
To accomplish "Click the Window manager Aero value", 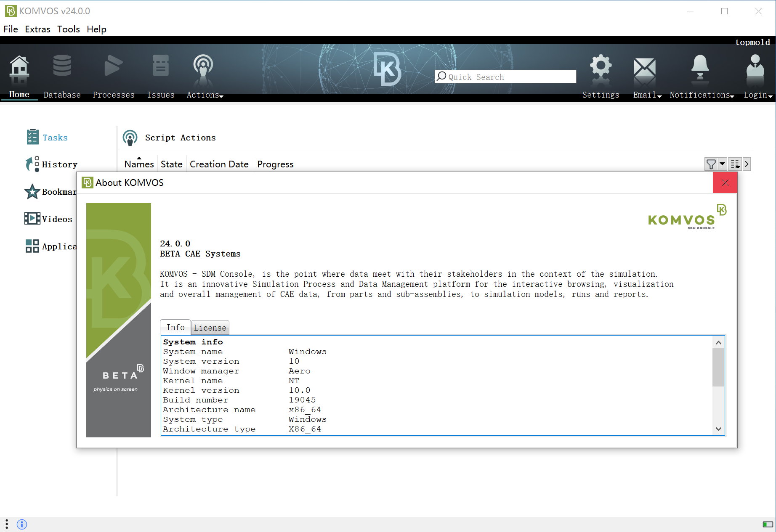I will point(299,371).
